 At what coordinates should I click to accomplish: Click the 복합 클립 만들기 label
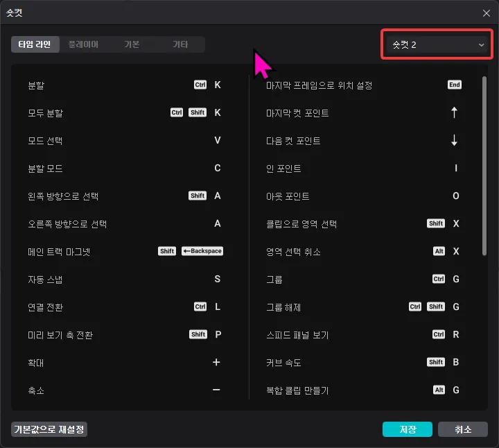[x=297, y=390]
